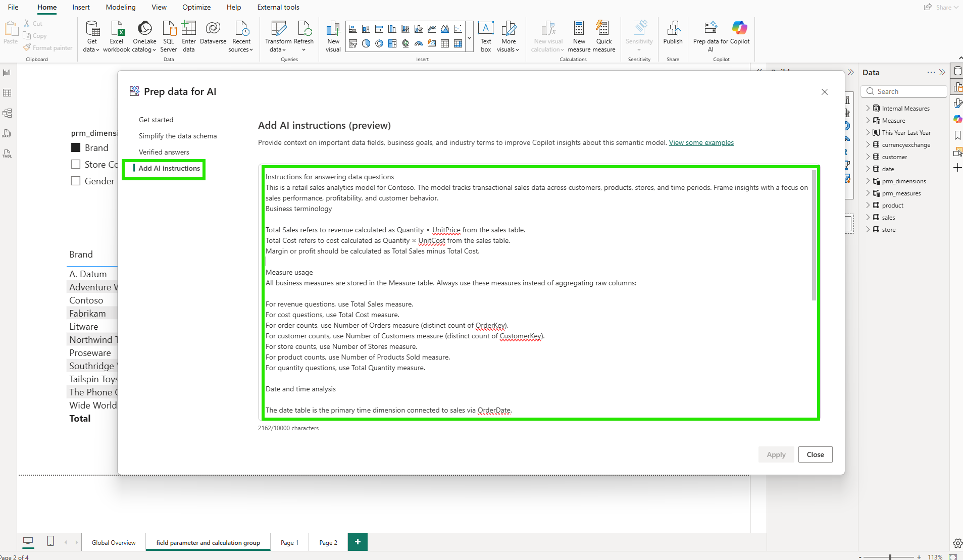Click the instructions text box scrollbar
Screen dimensions: 963x560
click(814, 235)
